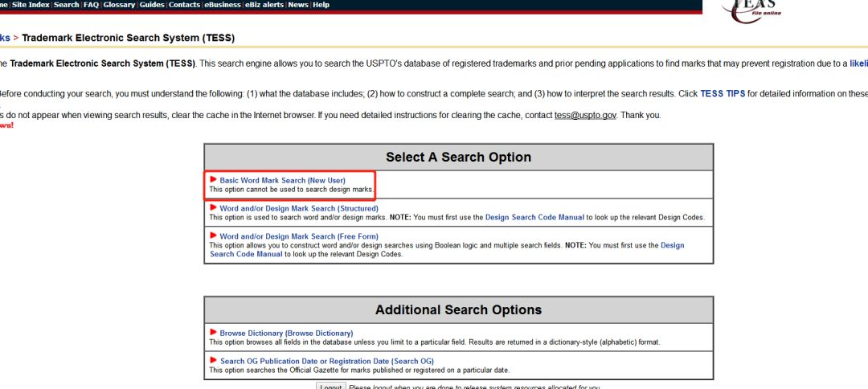
Task: Click red arrow beside Basic Word Mark Search
Action: click(x=213, y=180)
